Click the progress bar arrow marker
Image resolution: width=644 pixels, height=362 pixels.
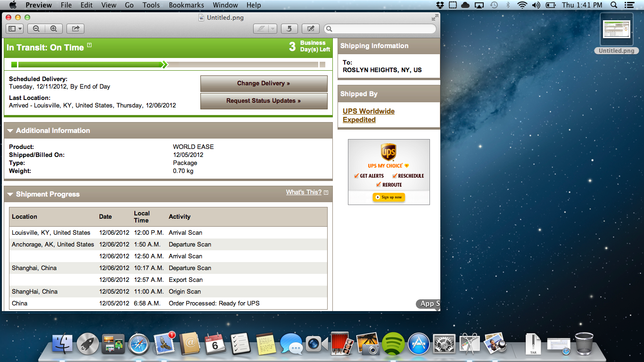(x=165, y=65)
